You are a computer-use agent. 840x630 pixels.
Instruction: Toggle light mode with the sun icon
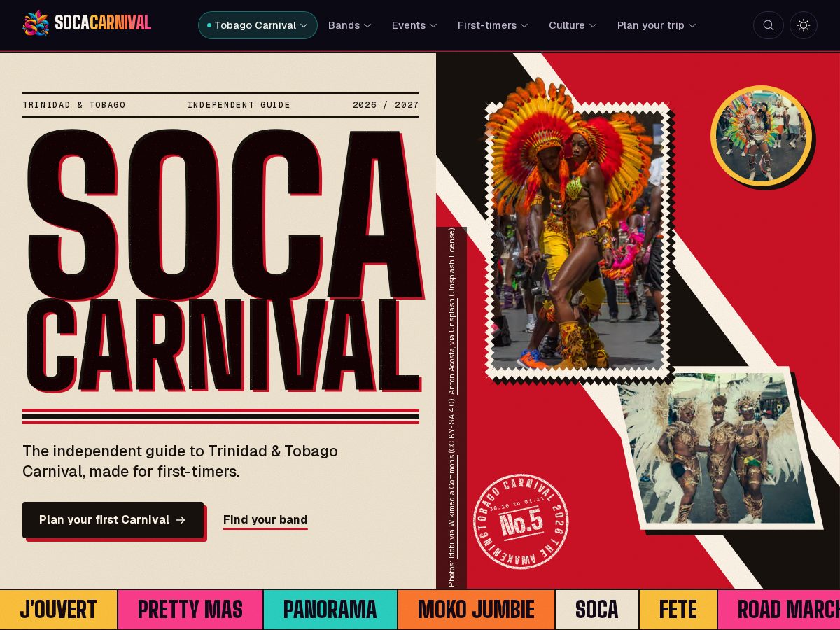804,25
